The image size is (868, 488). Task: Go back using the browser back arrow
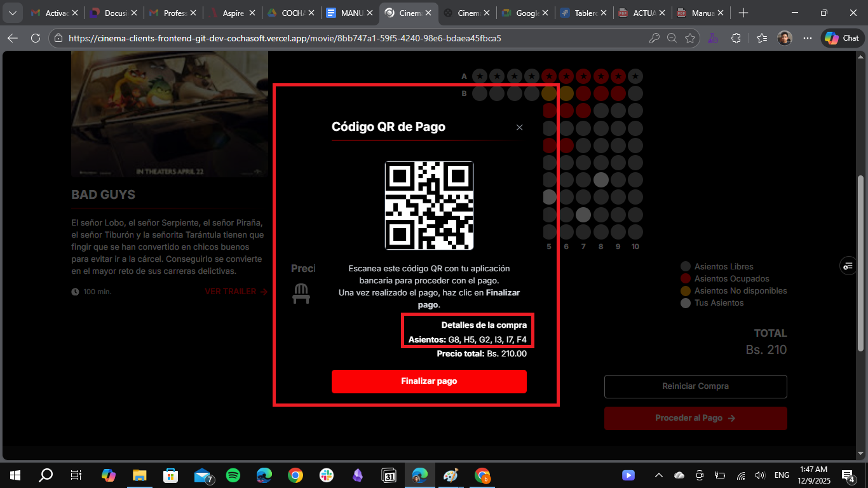[13, 38]
